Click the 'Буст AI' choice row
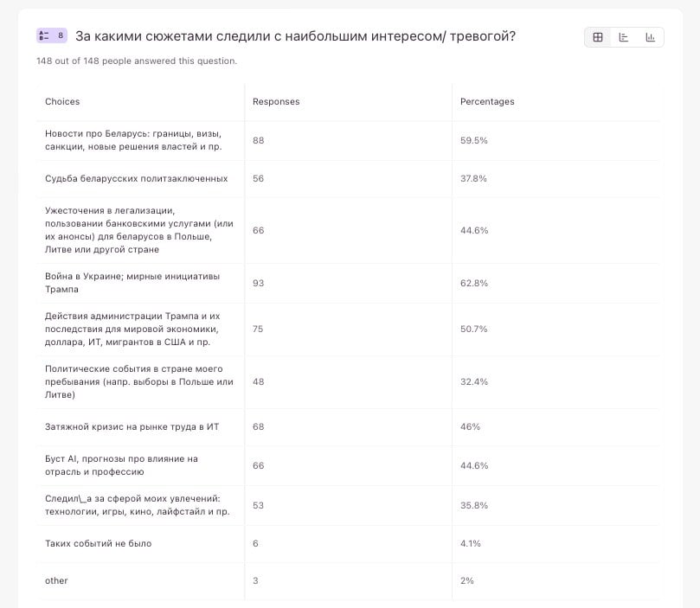700x608 pixels. tap(121, 465)
